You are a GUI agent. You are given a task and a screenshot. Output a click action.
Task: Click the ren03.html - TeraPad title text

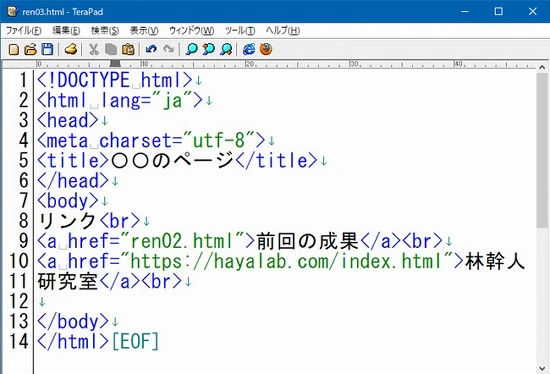[63, 12]
